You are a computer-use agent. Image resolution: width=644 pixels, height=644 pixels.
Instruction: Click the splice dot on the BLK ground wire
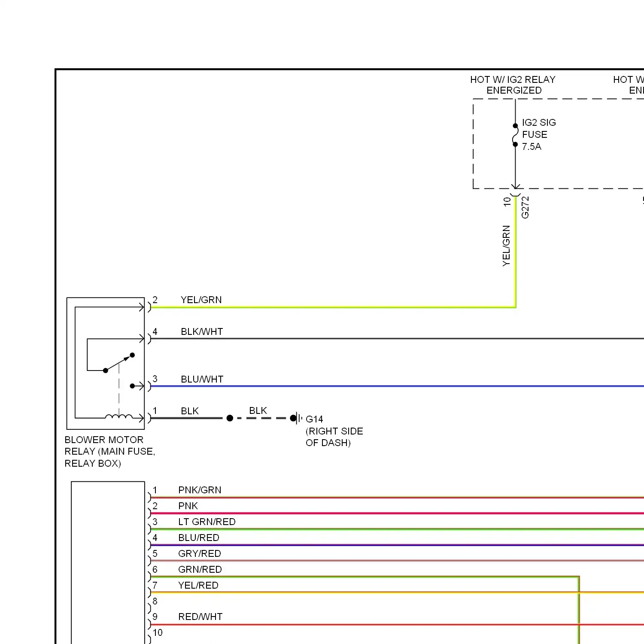click(230, 418)
